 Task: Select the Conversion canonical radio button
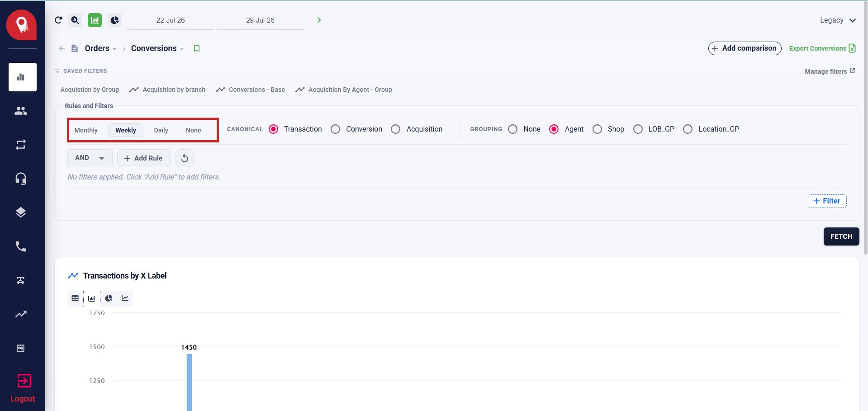point(335,129)
